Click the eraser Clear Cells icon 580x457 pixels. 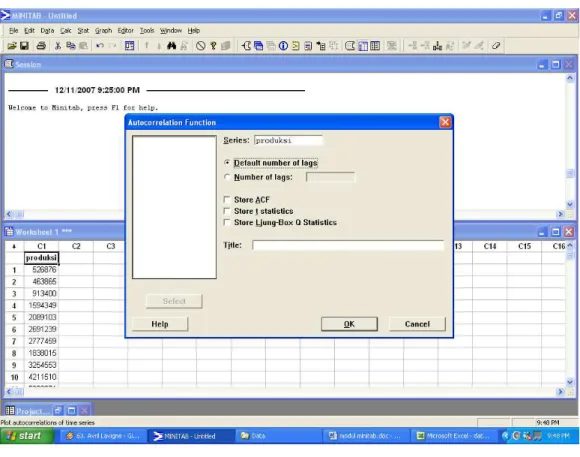tap(496, 46)
